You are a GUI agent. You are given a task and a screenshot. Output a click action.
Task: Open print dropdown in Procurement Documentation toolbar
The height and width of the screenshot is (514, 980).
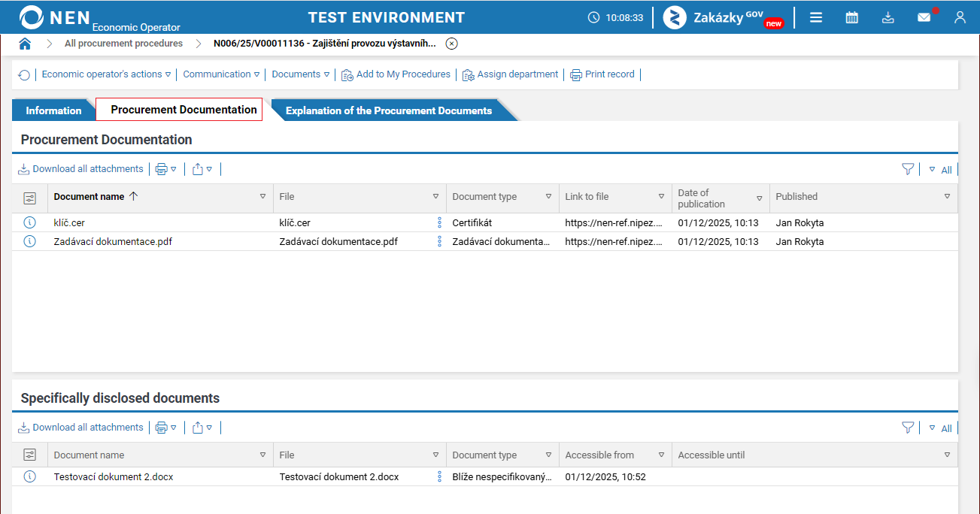pos(165,169)
